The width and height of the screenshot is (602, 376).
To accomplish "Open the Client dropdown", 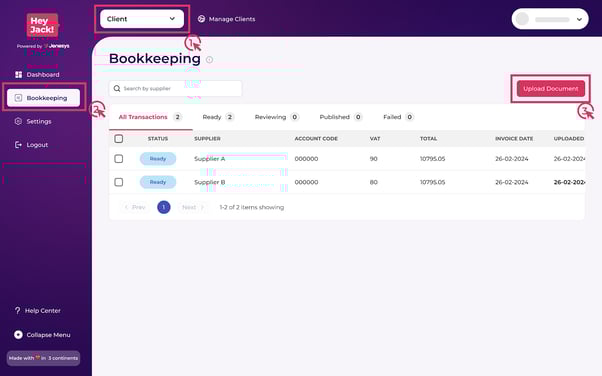I will pos(142,19).
